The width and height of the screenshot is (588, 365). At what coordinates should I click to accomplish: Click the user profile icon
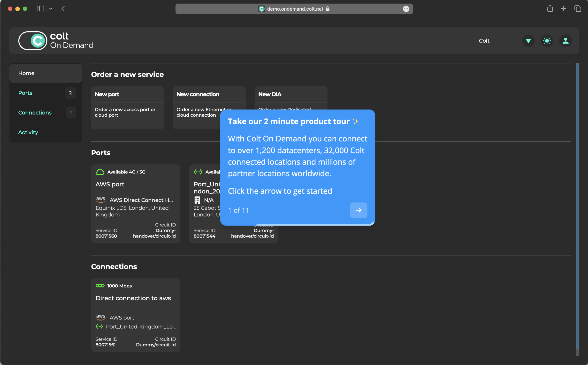coord(565,41)
